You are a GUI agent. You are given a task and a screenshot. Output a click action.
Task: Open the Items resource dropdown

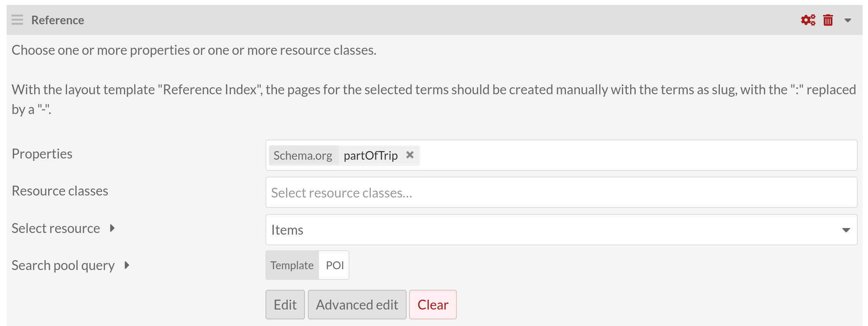(552, 230)
